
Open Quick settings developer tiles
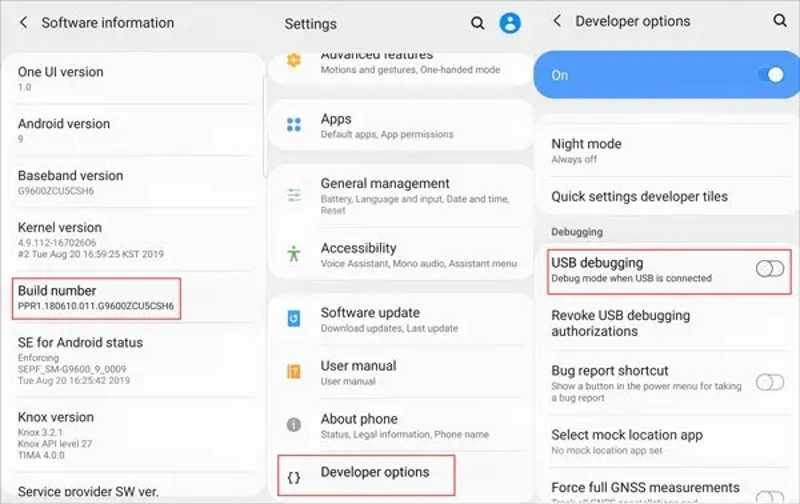[640, 196]
